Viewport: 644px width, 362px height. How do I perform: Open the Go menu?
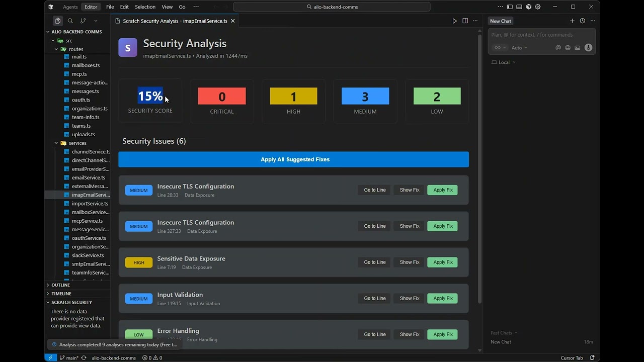click(x=182, y=7)
